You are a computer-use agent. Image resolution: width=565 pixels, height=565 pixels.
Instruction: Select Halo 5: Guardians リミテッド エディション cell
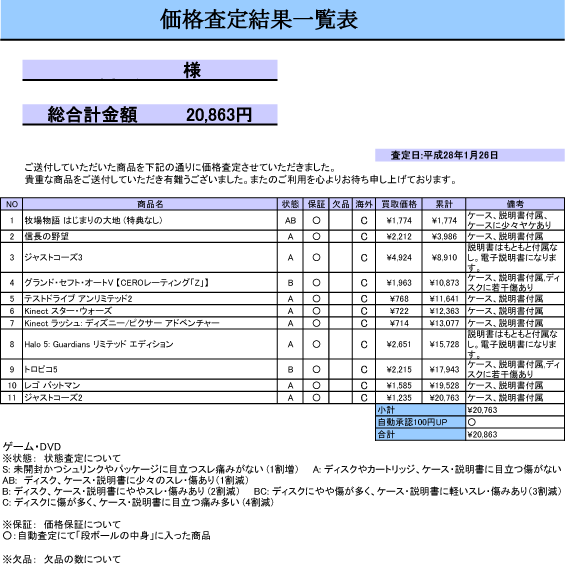(x=150, y=344)
